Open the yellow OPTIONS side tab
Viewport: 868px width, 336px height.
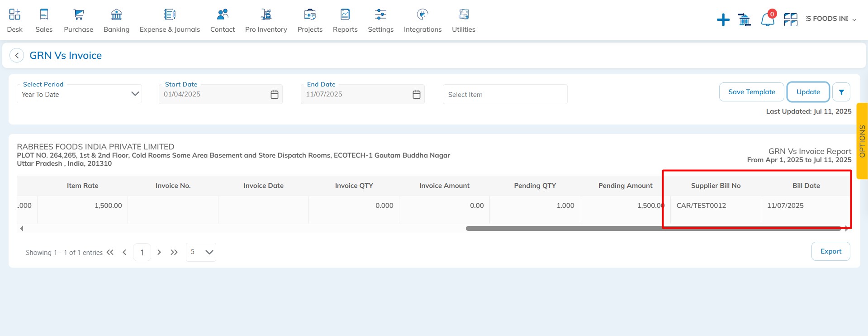[862, 141]
